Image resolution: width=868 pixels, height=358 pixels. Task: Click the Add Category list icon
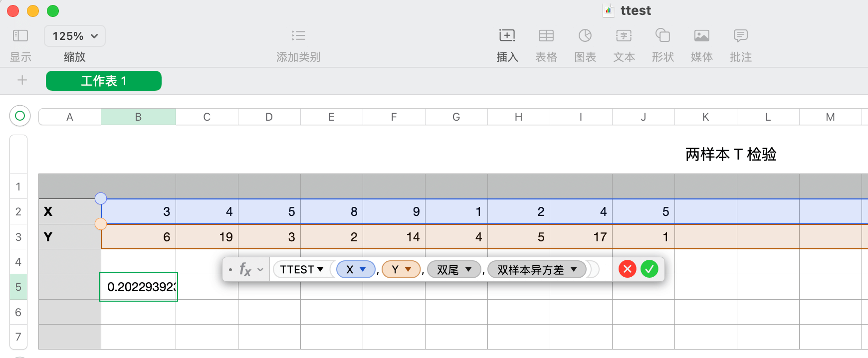(298, 36)
